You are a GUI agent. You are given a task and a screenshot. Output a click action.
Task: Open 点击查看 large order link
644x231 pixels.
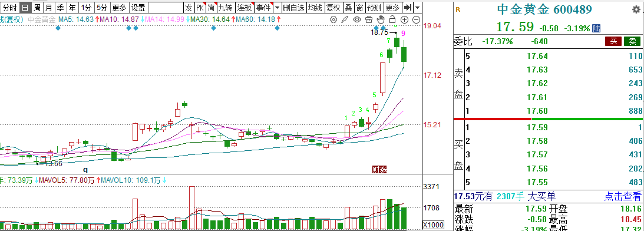point(622,196)
